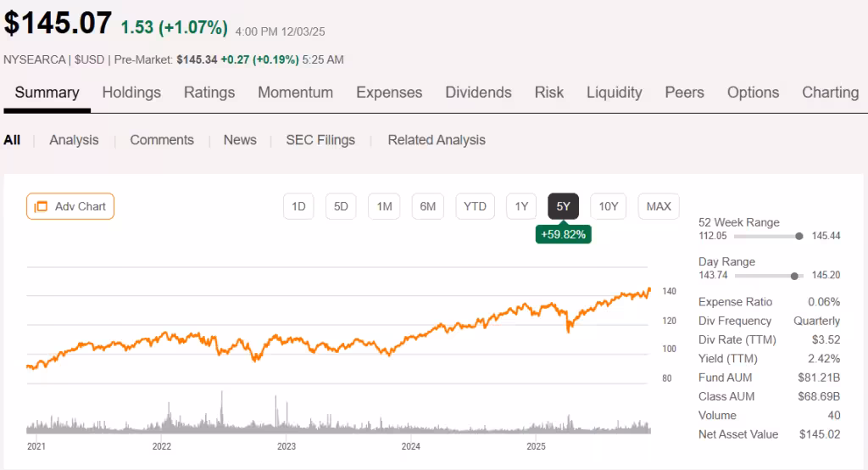Open the News filter link

pyautogui.click(x=240, y=140)
